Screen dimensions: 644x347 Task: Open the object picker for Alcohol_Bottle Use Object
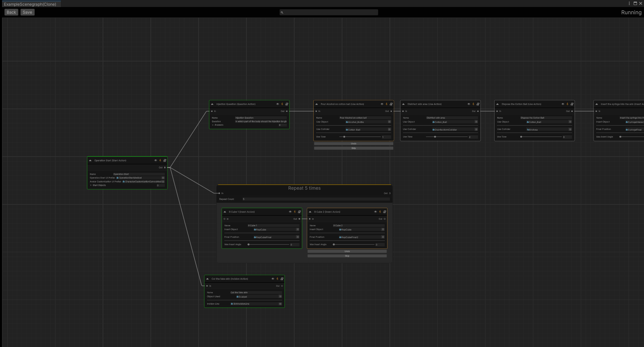click(x=389, y=122)
